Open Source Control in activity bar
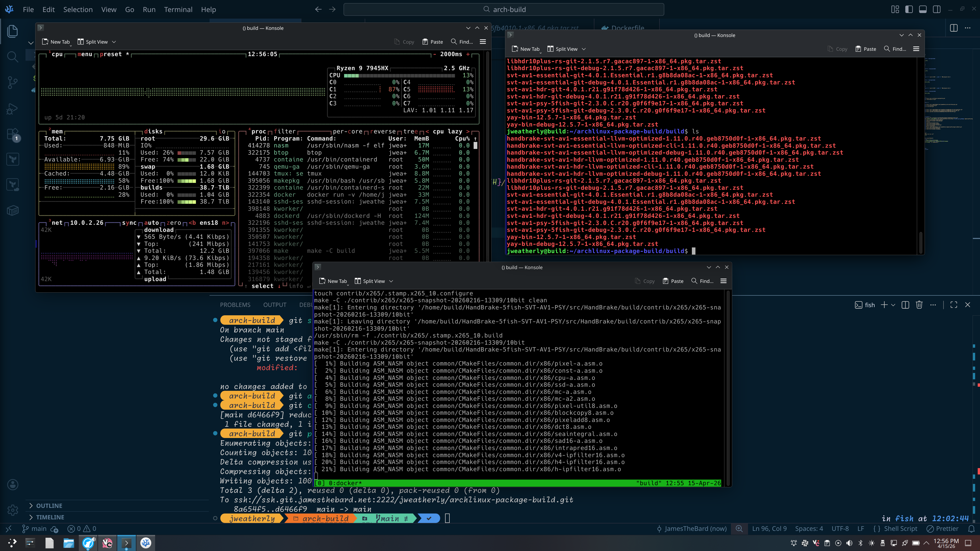The height and width of the screenshot is (551, 980). (x=13, y=82)
